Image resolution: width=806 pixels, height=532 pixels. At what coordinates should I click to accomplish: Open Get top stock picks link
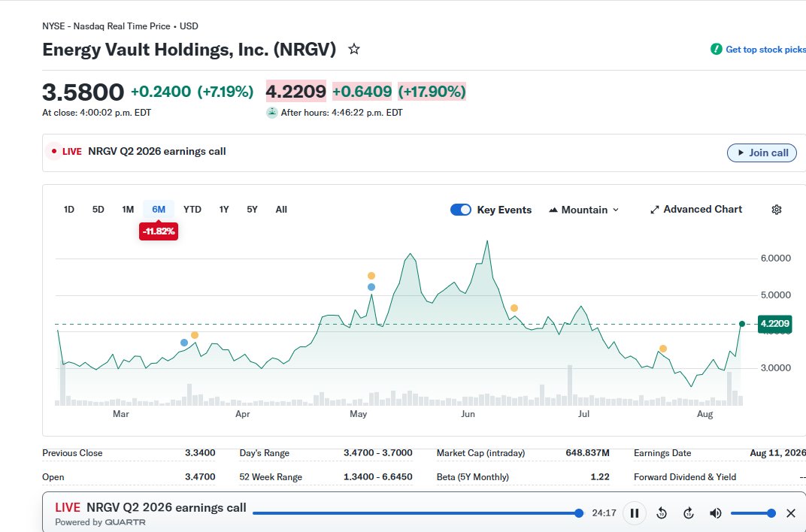(x=765, y=50)
